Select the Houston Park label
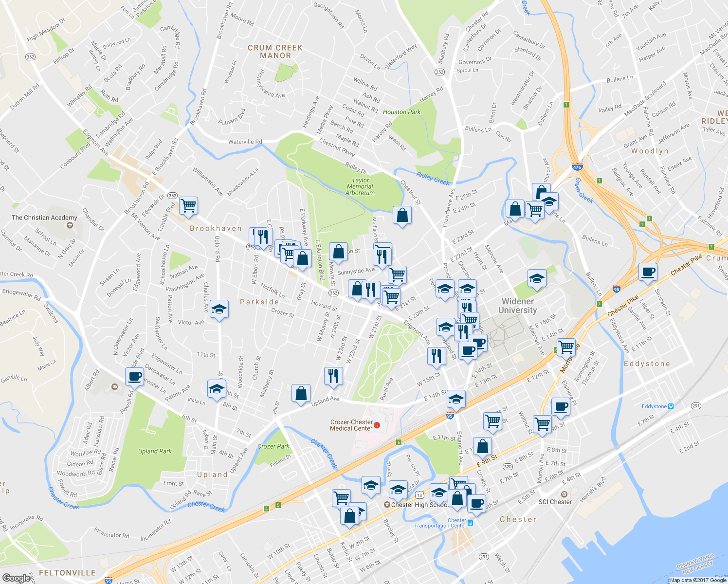Image resolution: width=728 pixels, height=584 pixels. point(401,112)
